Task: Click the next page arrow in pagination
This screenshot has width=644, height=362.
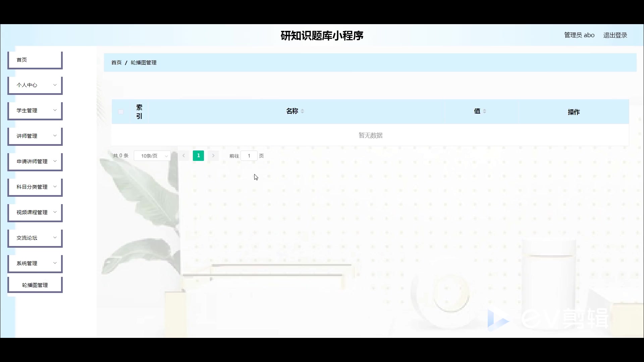Action: [213, 156]
